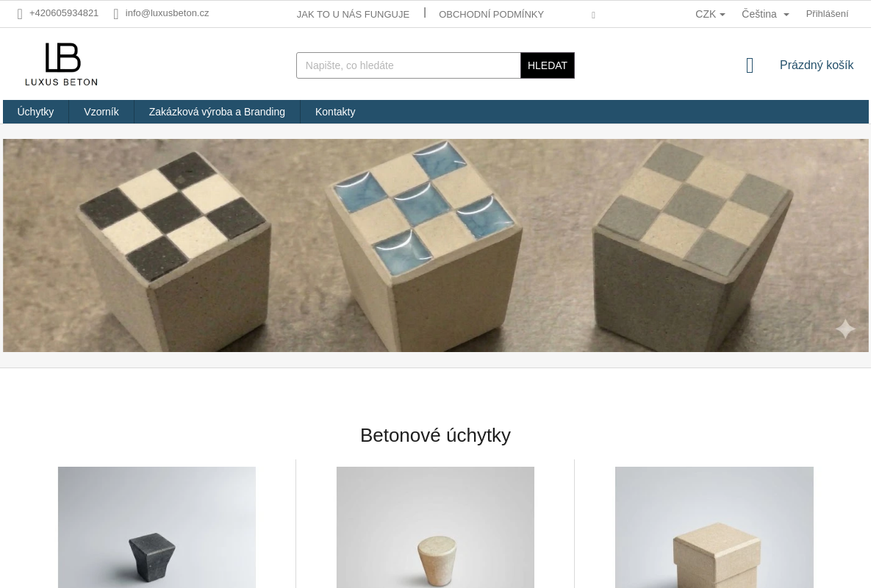Click the phone icon beside +420605934821
Image resolution: width=882 pixels, height=588 pixels.
[x=20, y=14]
